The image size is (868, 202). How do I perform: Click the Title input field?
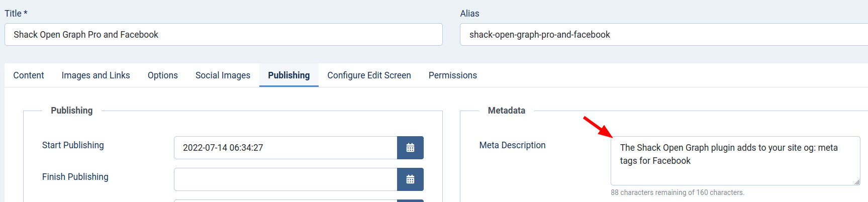click(x=224, y=35)
